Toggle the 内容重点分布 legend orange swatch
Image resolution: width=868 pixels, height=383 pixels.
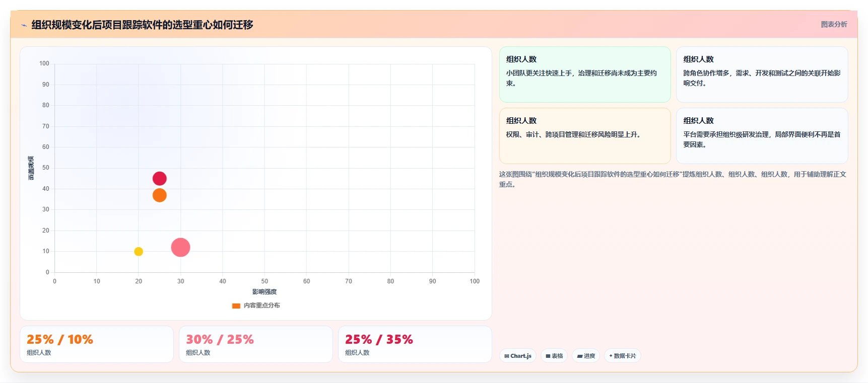[236, 305]
